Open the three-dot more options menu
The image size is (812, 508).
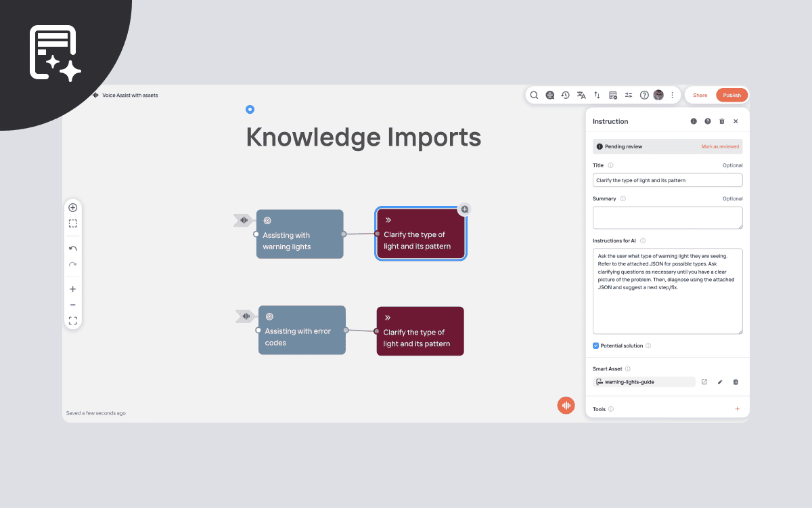672,96
